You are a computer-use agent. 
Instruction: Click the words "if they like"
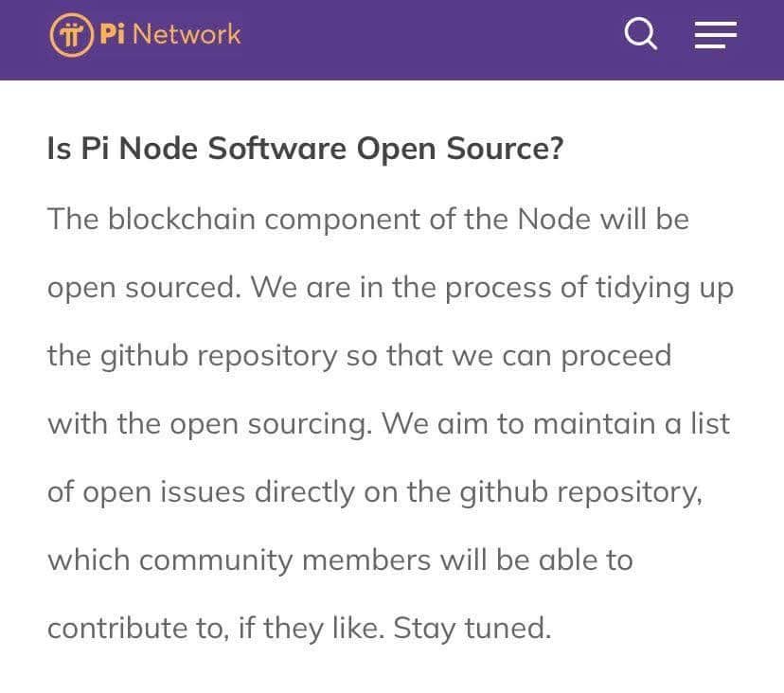(310, 628)
